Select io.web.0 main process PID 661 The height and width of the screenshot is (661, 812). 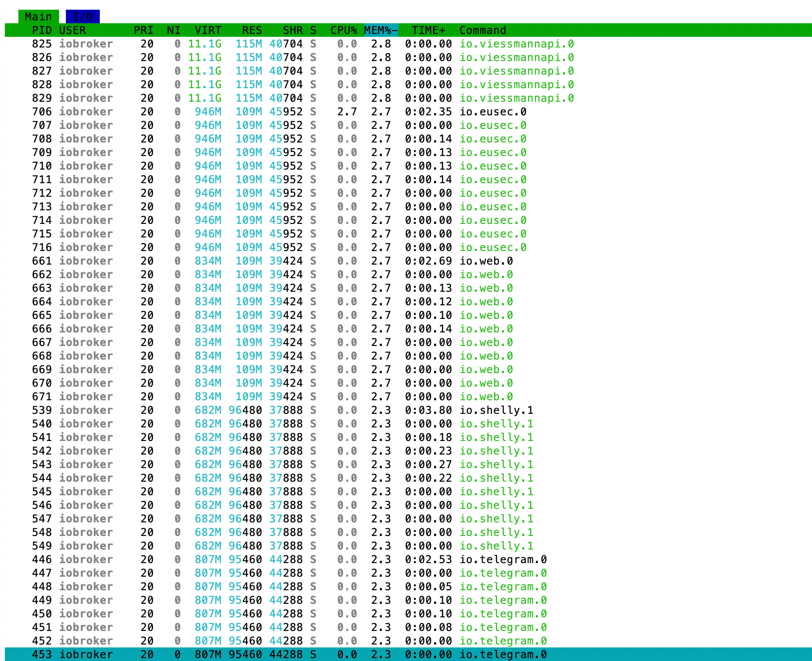(408, 261)
